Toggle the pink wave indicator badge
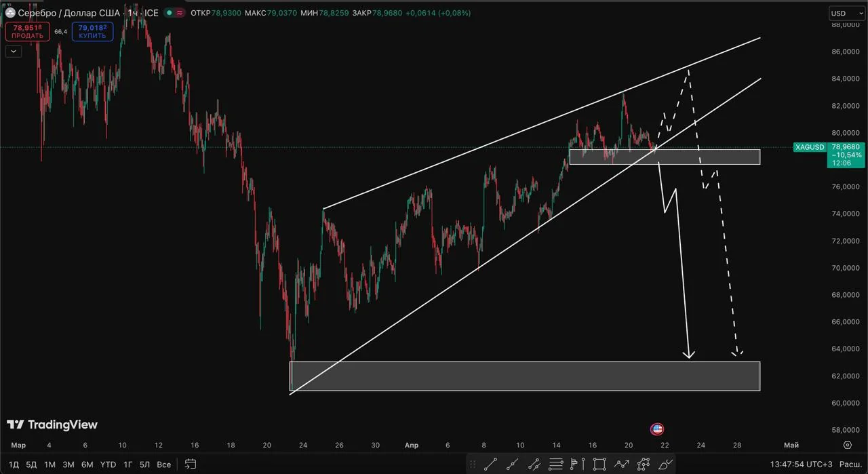This screenshot has width=868, height=474. [x=180, y=13]
